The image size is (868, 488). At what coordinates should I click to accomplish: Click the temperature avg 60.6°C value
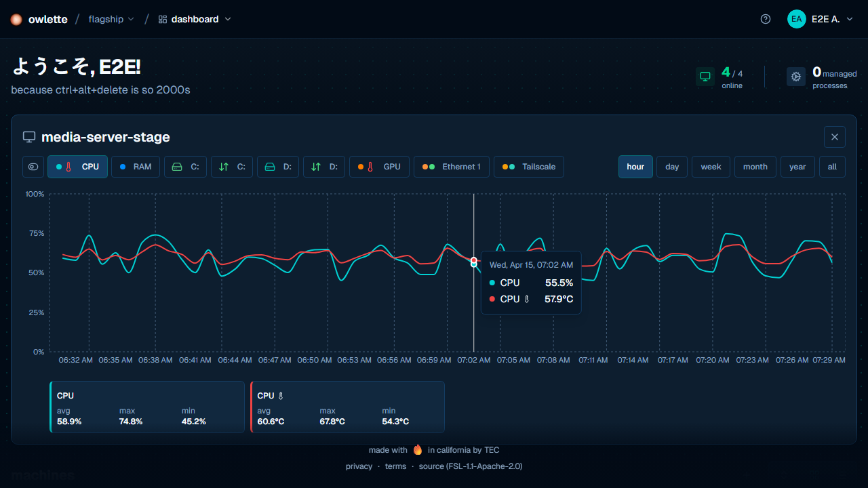271,422
